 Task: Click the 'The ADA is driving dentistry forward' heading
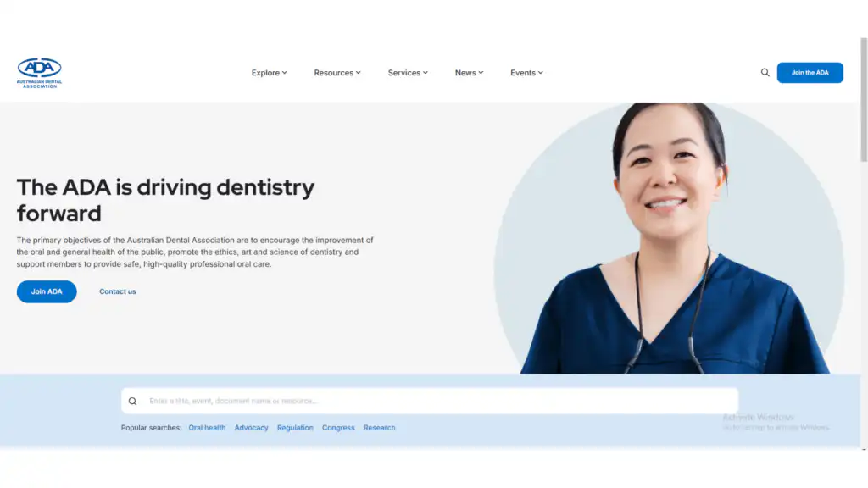[x=165, y=200]
